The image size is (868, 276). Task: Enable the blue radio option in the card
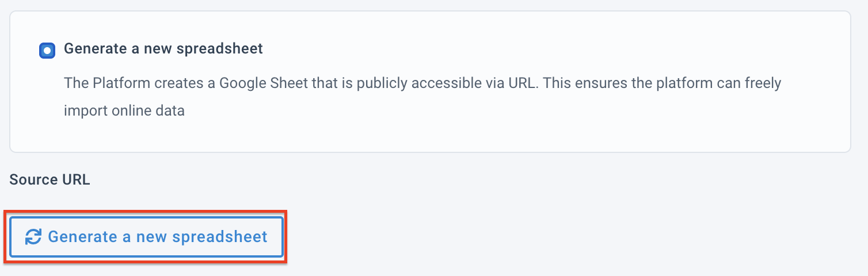click(47, 51)
